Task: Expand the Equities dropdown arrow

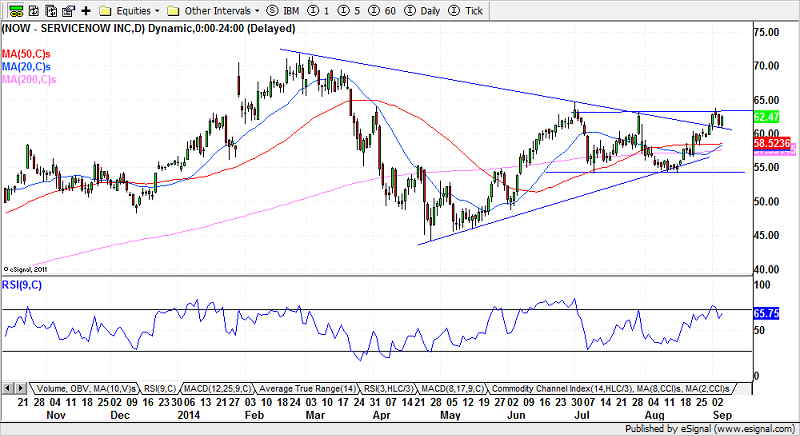Action: 157,11
